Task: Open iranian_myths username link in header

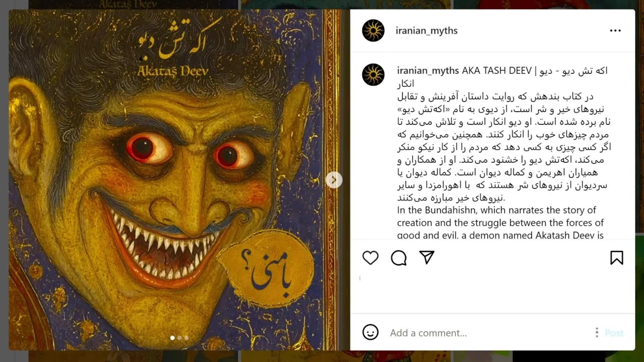Action: pos(427,31)
